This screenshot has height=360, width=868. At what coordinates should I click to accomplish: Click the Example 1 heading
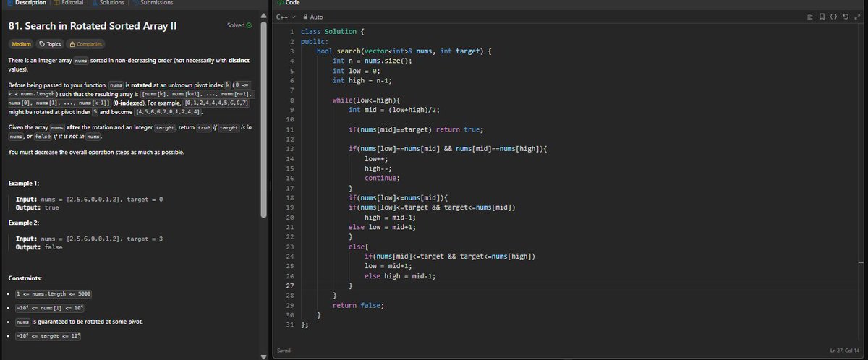coord(23,184)
